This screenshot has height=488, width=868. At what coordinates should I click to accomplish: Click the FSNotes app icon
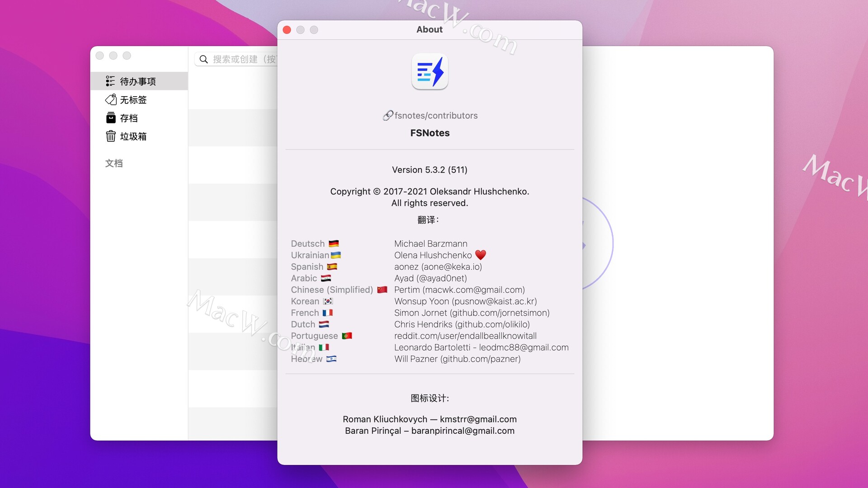429,72
